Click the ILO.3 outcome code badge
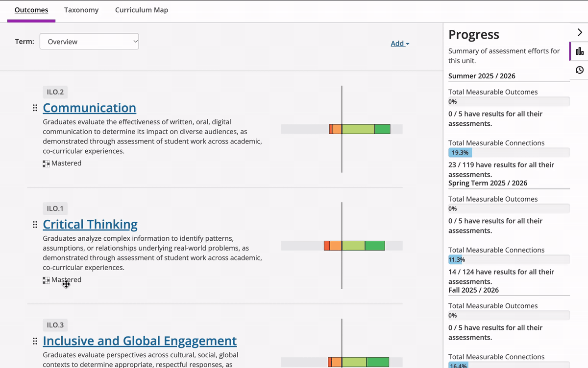This screenshot has width=588, height=368. tap(55, 325)
